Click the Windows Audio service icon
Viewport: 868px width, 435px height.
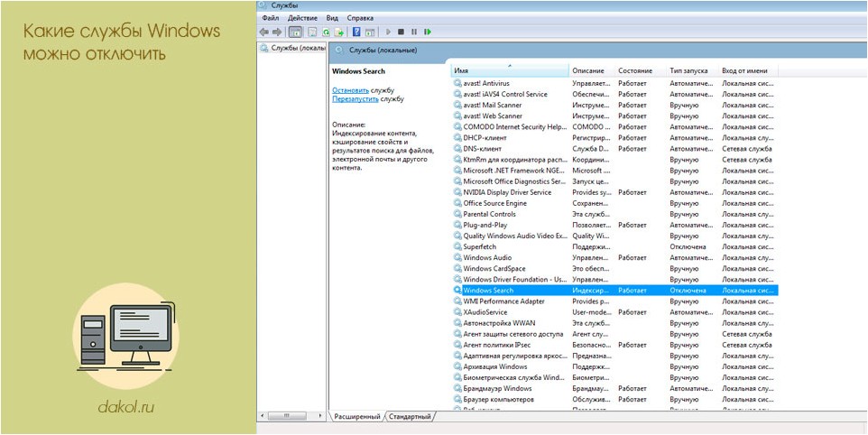[457, 257]
